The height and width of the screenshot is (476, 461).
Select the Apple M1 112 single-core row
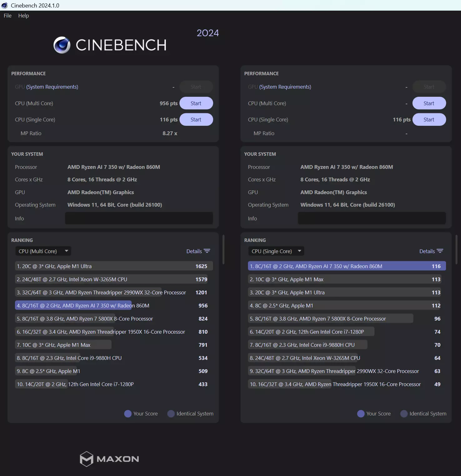pos(347,306)
